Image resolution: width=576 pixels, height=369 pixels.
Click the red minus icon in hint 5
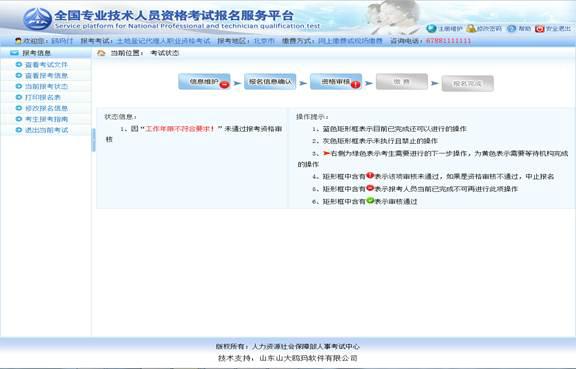click(x=370, y=188)
